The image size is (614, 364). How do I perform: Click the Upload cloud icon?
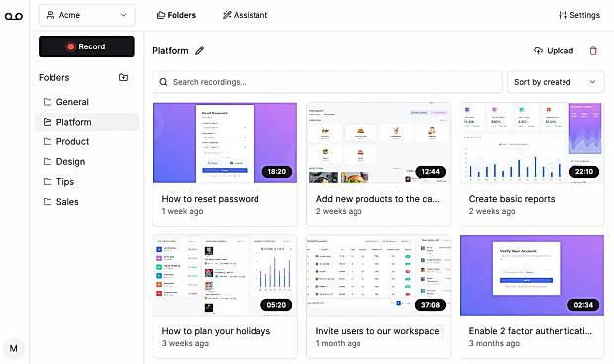click(538, 50)
